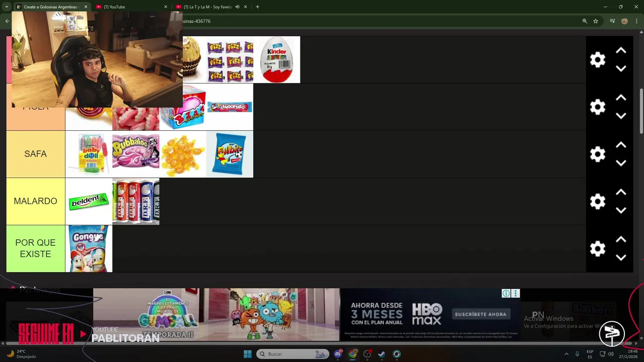Open the media control icon in Chrome toolbar
644x362 pixels.
click(612, 21)
